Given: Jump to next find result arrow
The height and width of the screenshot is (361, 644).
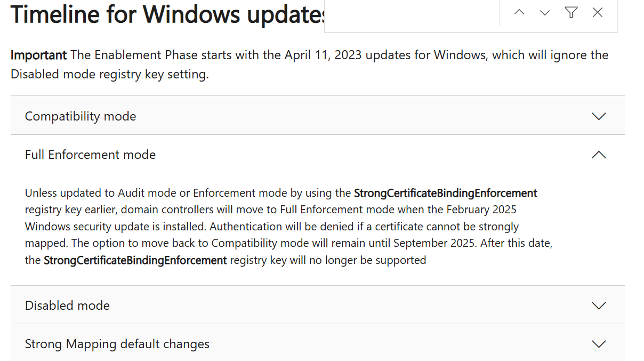Looking at the screenshot, I should [x=545, y=13].
